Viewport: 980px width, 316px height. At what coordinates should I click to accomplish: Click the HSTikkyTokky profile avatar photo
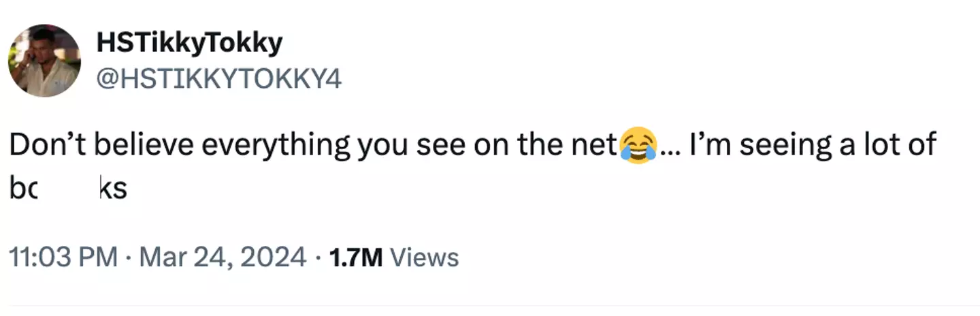coord(44,60)
